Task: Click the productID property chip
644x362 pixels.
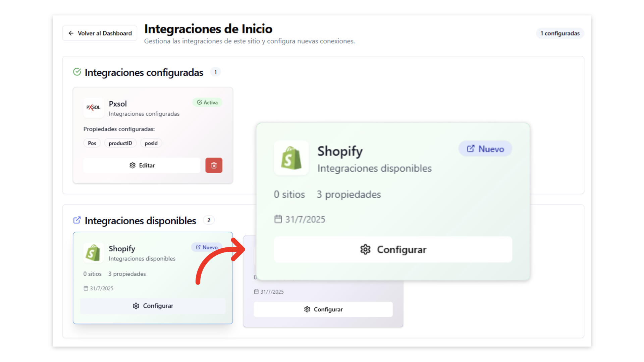Action: tap(120, 143)
